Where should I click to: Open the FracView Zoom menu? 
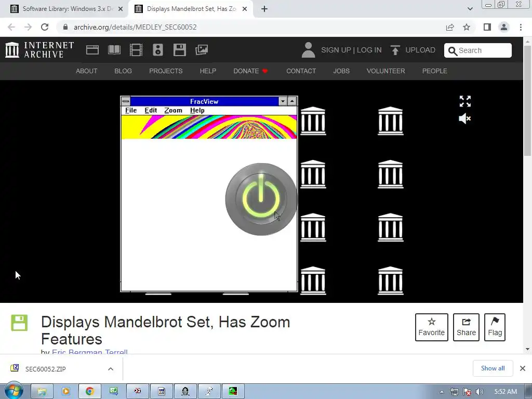(173, 110)
